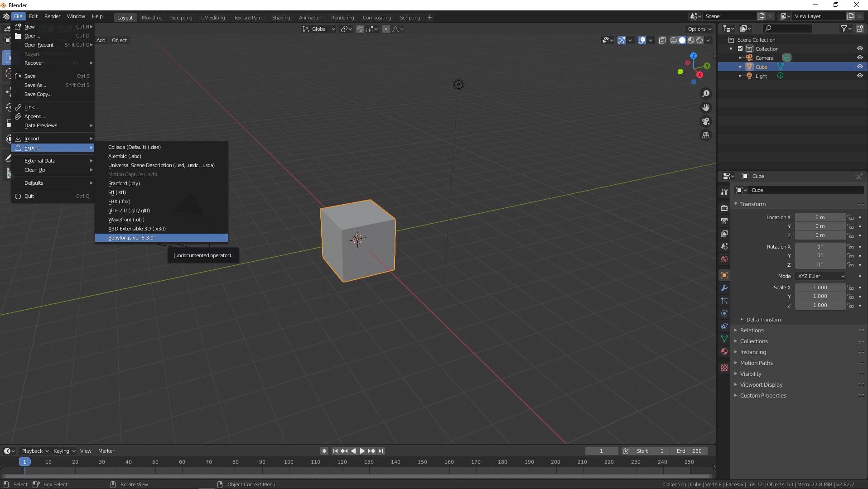
Task: Hide the Collection with its eye icon
Action: click(x=860, y=48)
